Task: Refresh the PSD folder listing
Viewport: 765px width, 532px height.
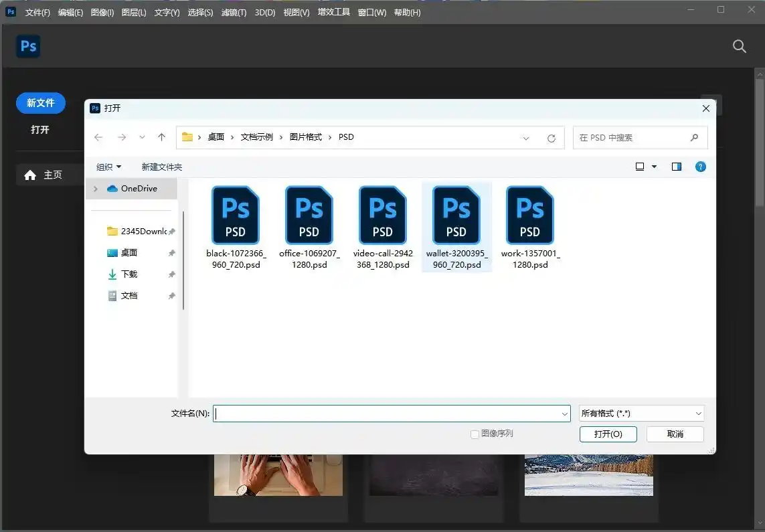Action: point(551,138)
